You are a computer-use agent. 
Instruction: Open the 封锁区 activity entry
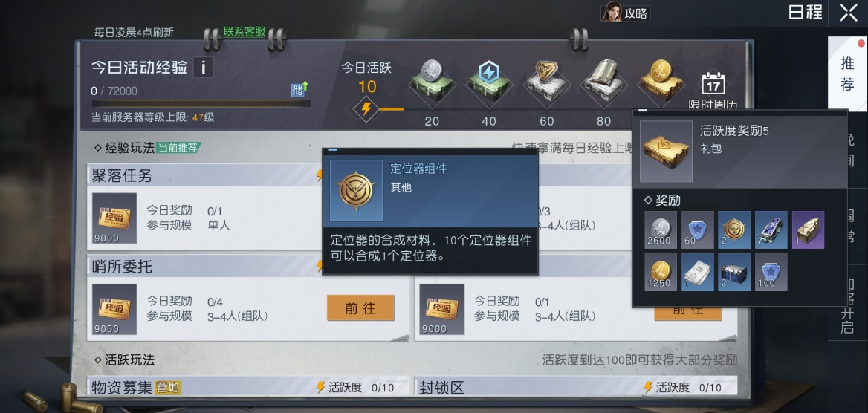click(x=576, y=386)
